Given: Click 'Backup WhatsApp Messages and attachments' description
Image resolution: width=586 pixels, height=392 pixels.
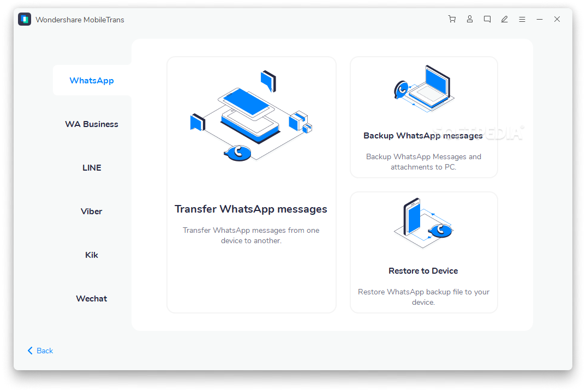Looking at the screenshot, I should click(423, 162).
